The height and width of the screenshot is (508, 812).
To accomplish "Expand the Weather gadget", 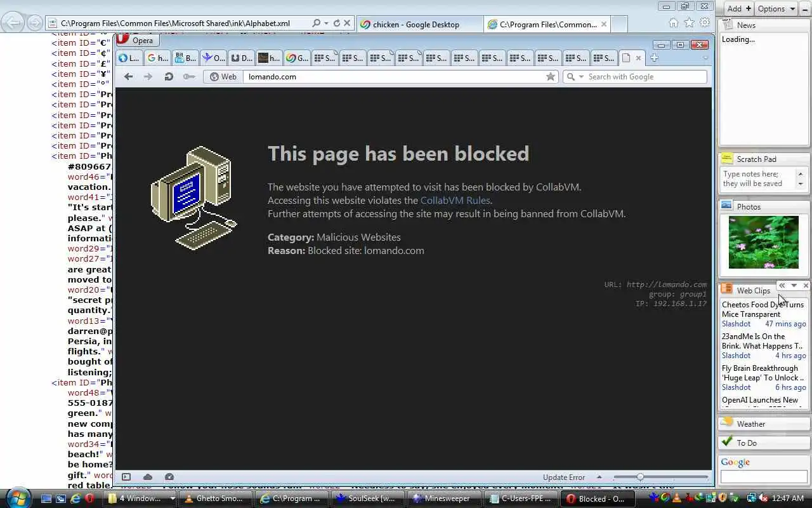I will (x=764, y=424).
